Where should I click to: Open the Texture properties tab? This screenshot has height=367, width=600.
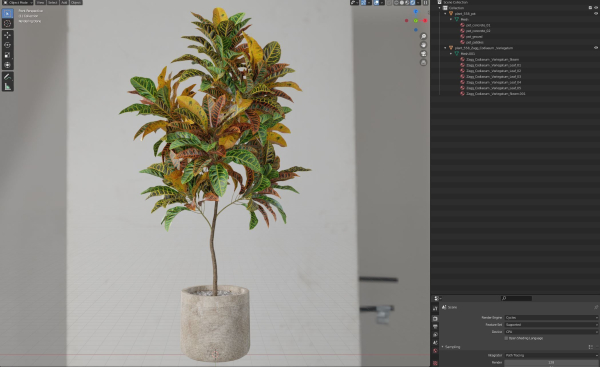pyautogui.click(x=435, y=363)
